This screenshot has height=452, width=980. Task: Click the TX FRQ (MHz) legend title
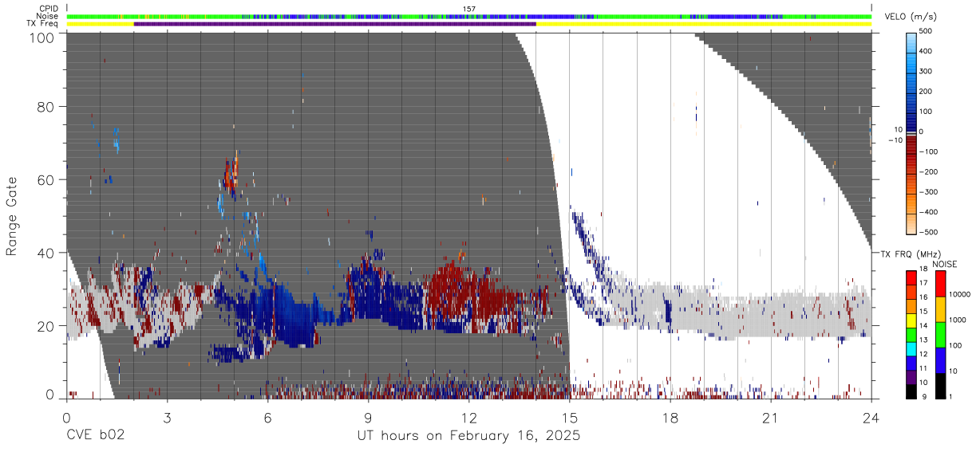coord(912,254)
